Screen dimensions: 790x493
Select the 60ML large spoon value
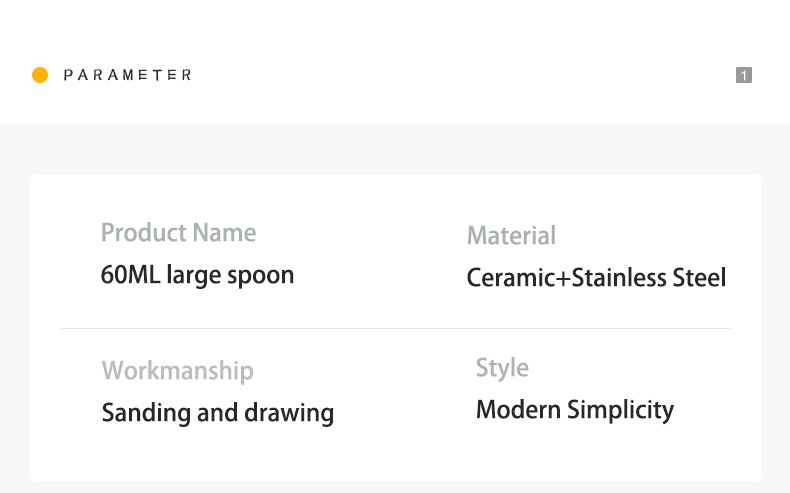click(197, 275)
